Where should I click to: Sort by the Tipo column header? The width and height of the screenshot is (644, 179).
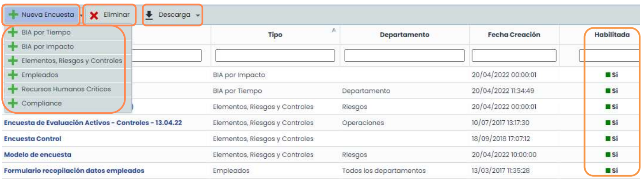tap(275, 35)
